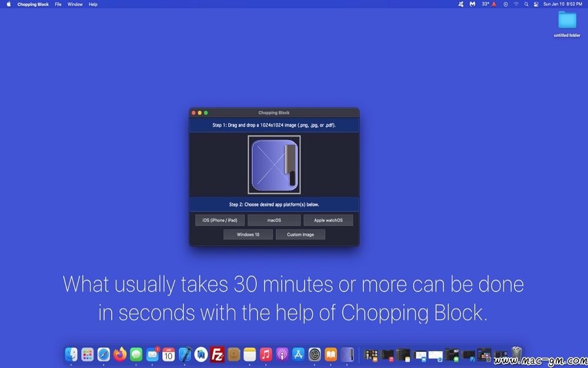Open the Chopping Block app menu

pyautogui.click(x=33, y=5)
